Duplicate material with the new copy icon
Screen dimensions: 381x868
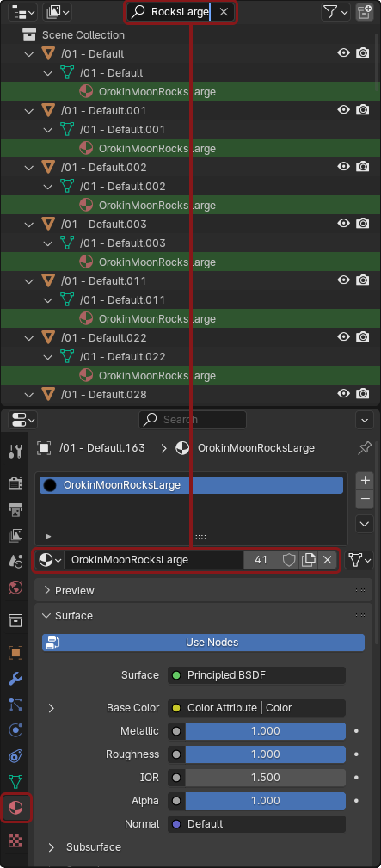point(308,560)
